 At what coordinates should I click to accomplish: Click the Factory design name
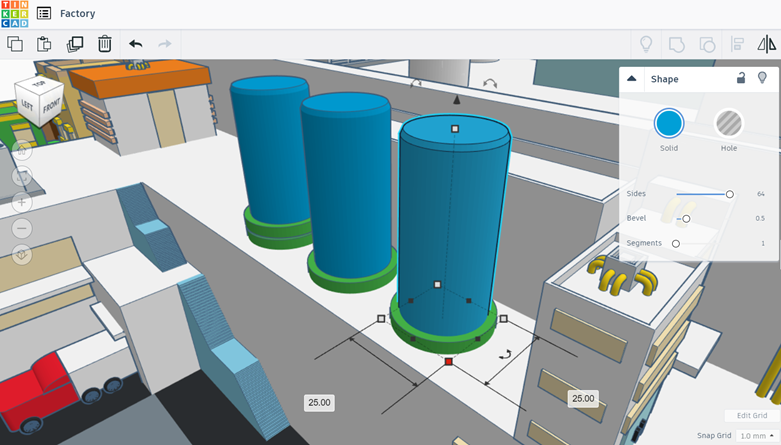click(77, 13)
